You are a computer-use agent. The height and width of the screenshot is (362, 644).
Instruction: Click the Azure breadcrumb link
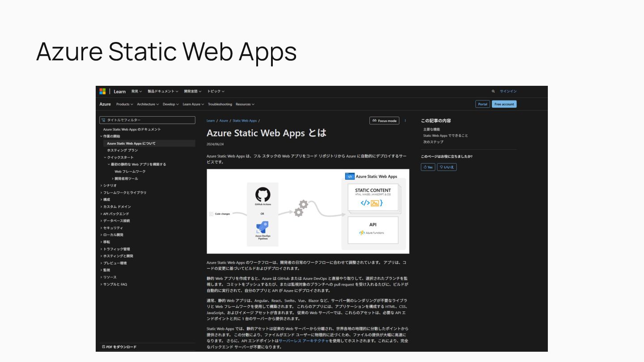[224, 121]
